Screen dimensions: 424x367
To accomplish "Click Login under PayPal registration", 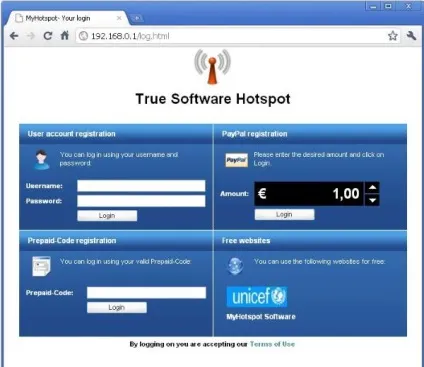I will [284, 215].
